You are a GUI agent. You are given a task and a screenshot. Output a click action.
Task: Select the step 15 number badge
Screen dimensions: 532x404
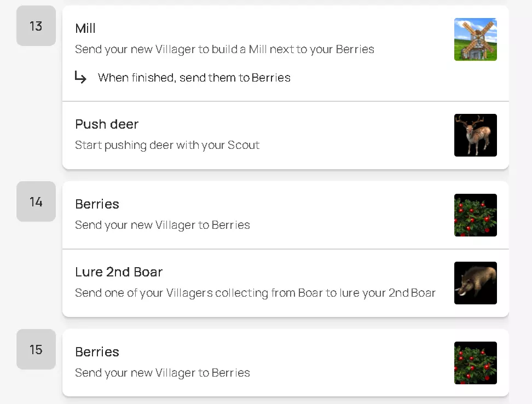(x=36, y=349)
